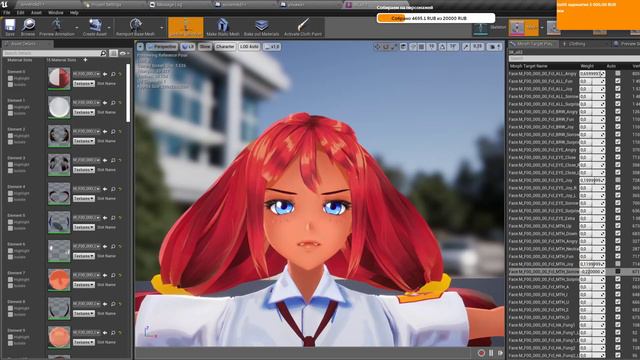This screenshot has height=360, width=640.
Task: Browse to Element 2 material magnifier
Action: click(113, 131)
